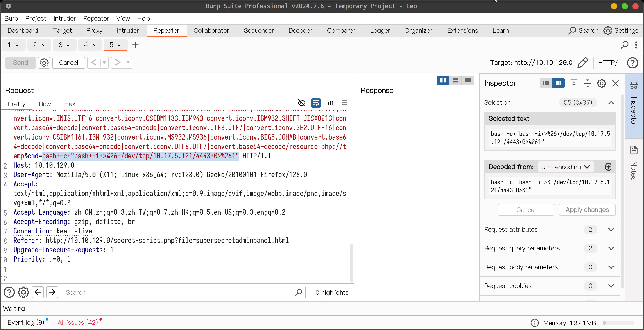Add another decoding layer plus icon
The image size is (644, 330).
[x=608, y=167]
